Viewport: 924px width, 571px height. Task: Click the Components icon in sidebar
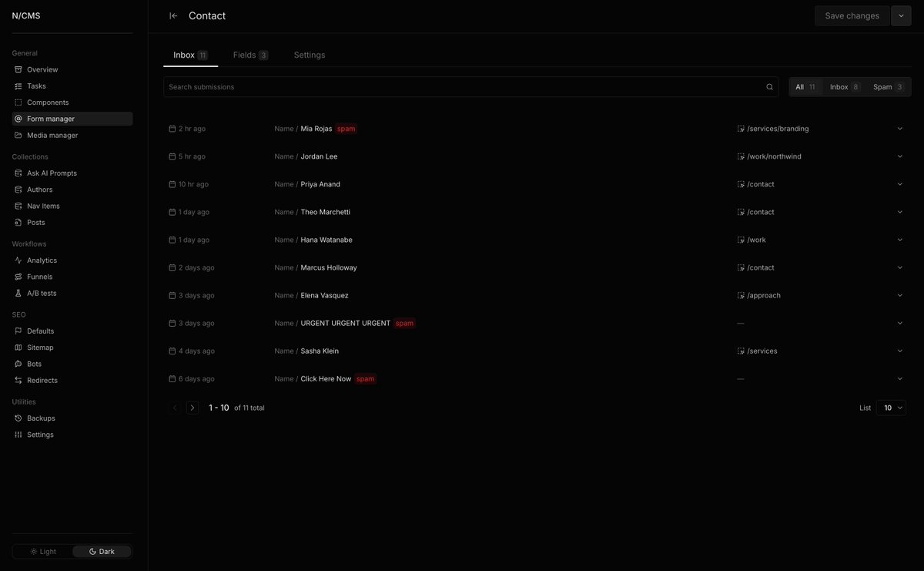(x=18, y=102)
